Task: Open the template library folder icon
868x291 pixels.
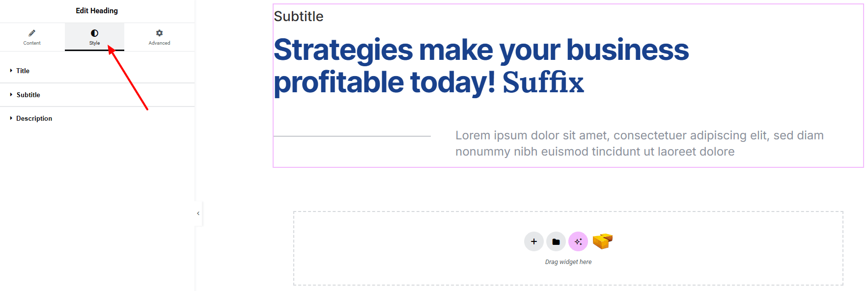Action: pyautogui.click(x=556, y=241)
